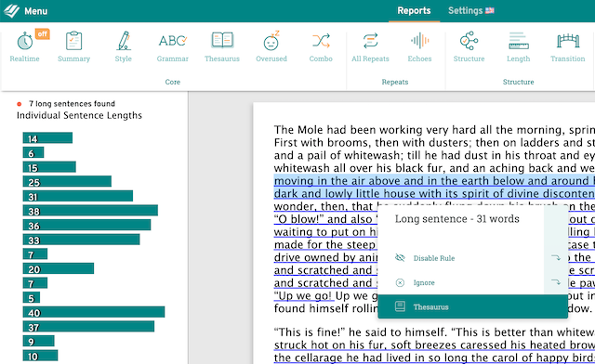Open the Realtime report
This screenshot has height=364, width=595.
pyautogui.click(x=25, y=47)
